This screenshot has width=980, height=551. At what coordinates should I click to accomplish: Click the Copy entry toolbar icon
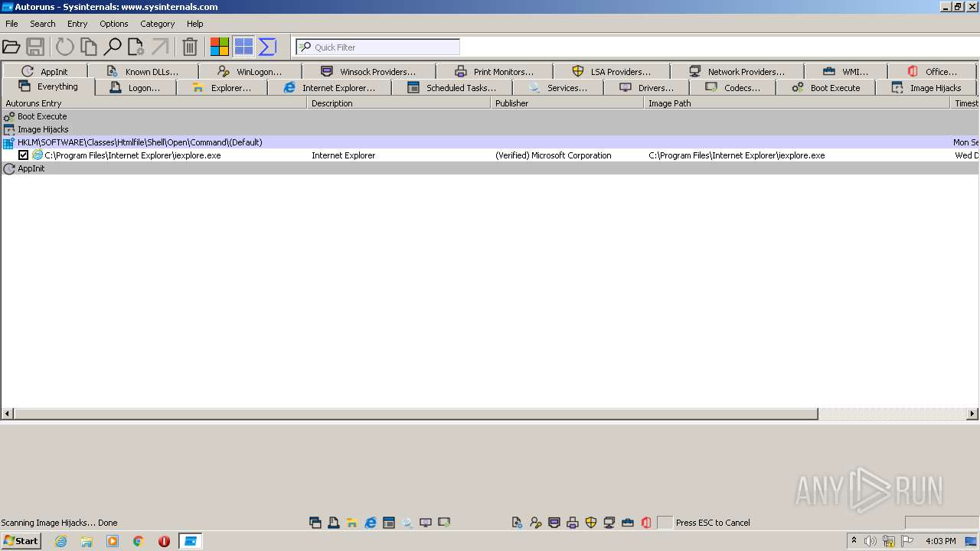89,47
